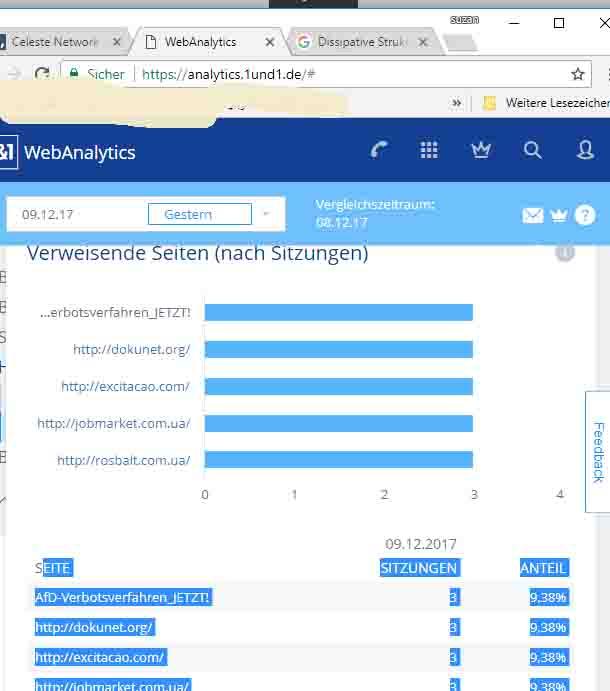Expand the date range dropdown arrow

click(266, 214)
